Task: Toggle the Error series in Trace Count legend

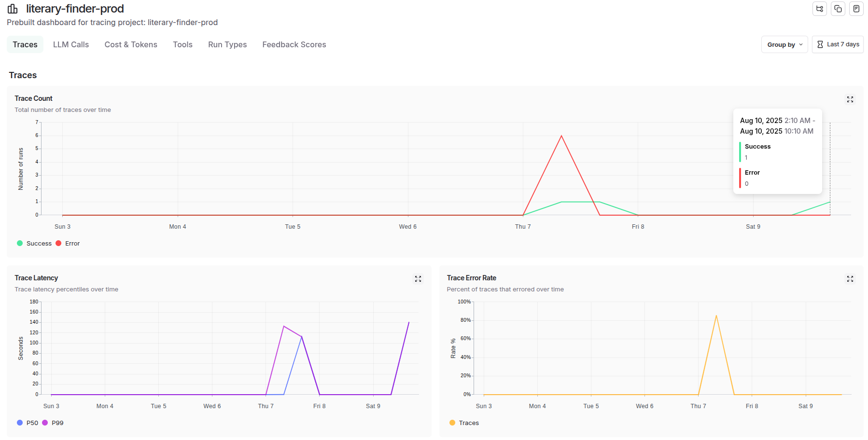Action: (x=68, y=244)
